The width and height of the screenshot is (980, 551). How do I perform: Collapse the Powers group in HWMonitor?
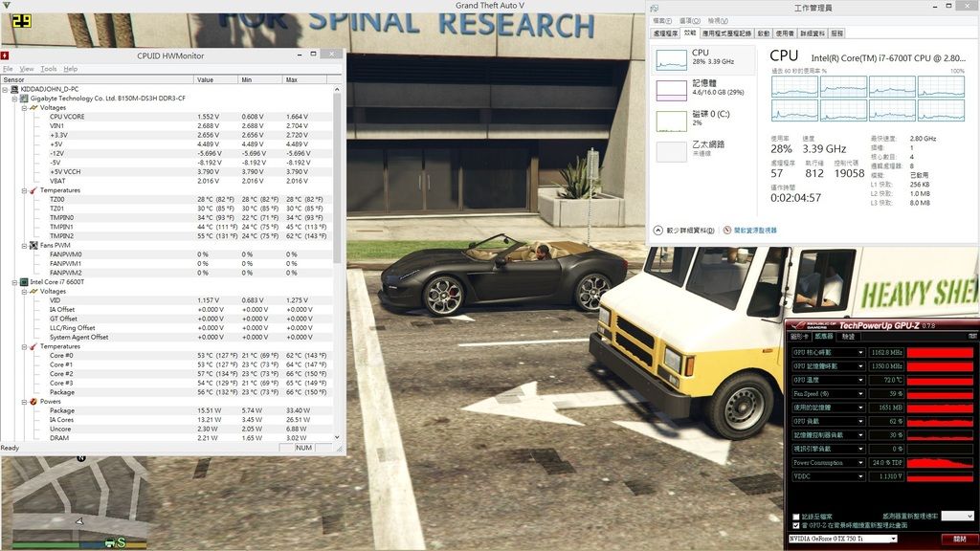24,402
